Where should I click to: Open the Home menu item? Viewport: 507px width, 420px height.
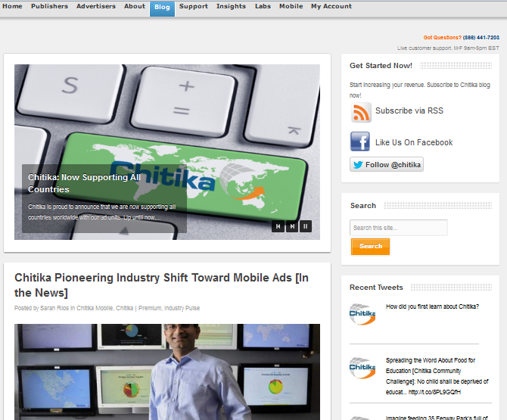click(12, 7)
